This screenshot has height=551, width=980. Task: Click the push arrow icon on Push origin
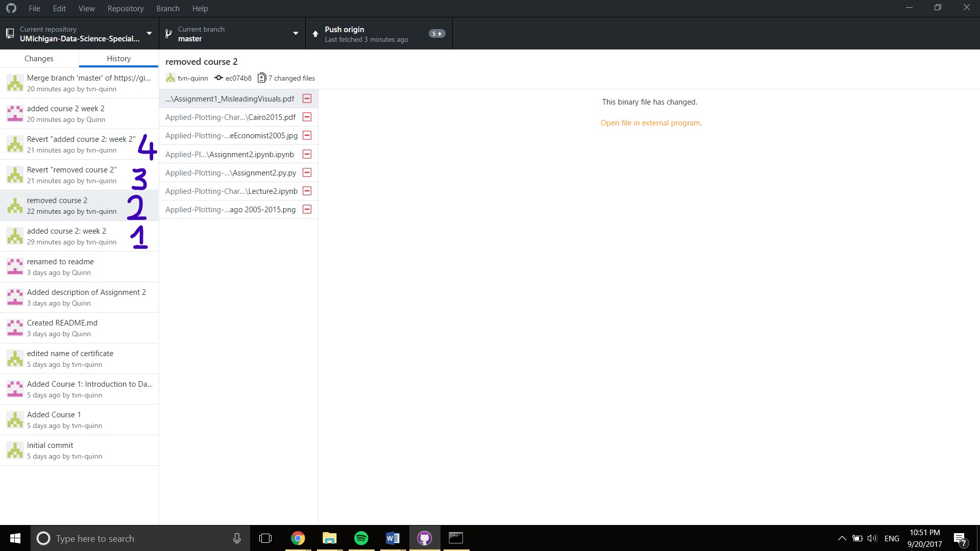click(315, 33)
